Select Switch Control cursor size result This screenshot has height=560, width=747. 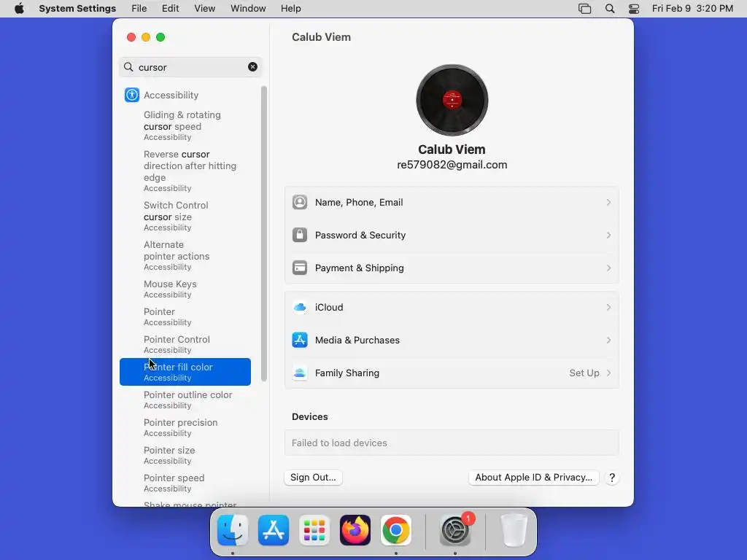click(185, 216)
